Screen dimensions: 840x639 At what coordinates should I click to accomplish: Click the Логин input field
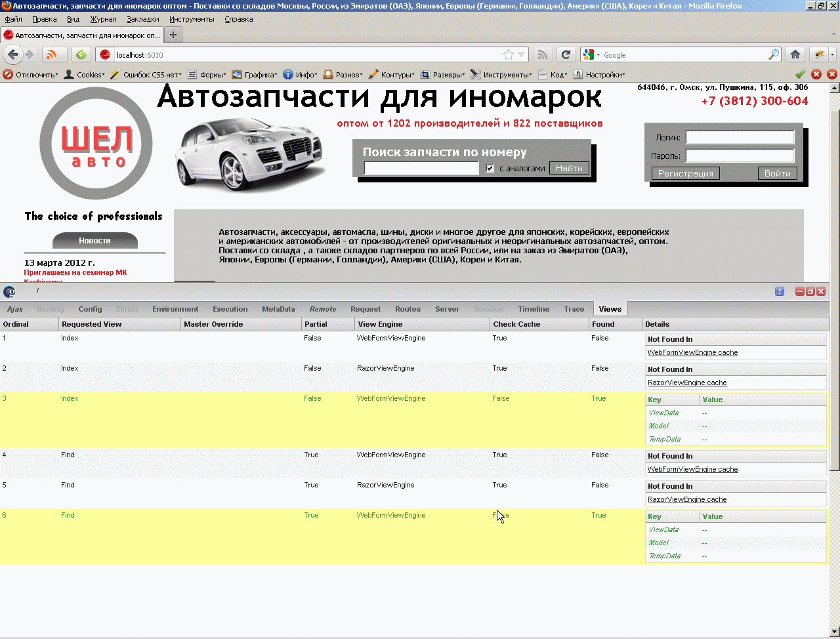pyautogui.click(x=740, y=137)
